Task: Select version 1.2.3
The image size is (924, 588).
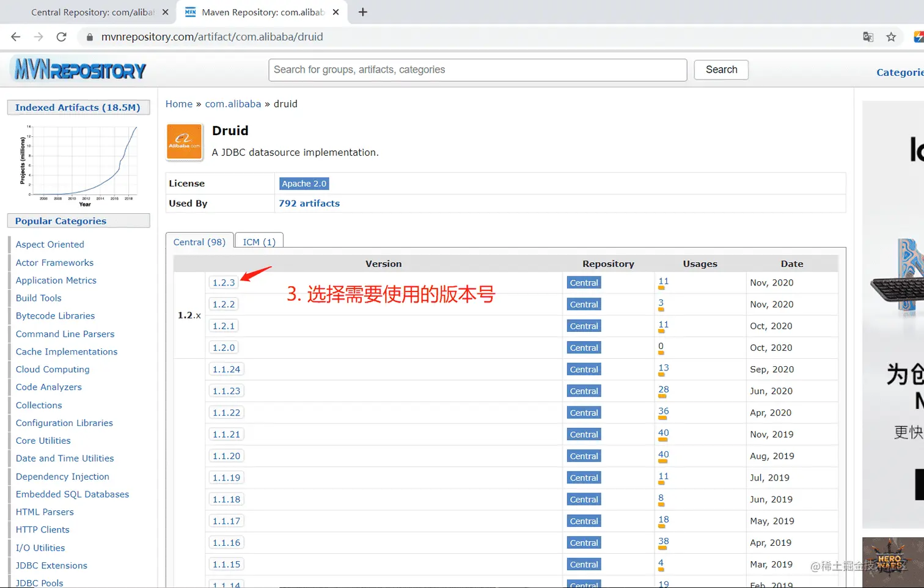Action: [224, 282]
